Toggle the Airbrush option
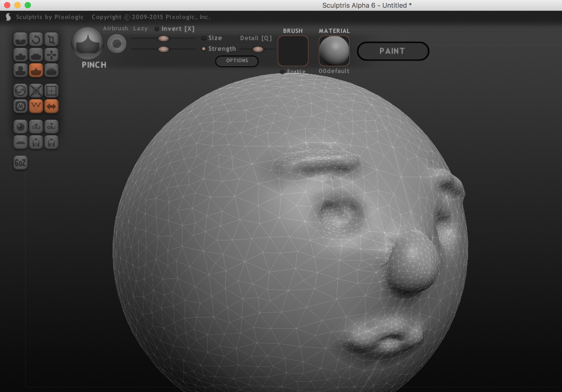562x392 pixels. (115, 29)
